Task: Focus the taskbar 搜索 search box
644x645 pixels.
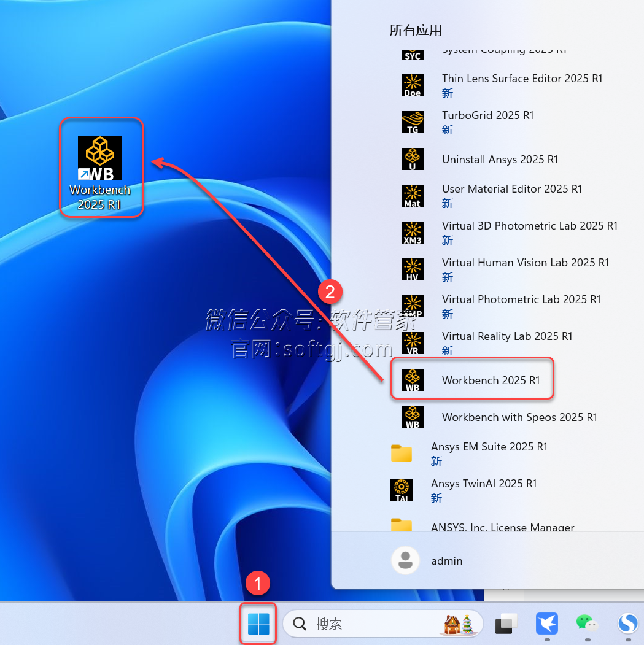Action: click(x=382, y=624)
